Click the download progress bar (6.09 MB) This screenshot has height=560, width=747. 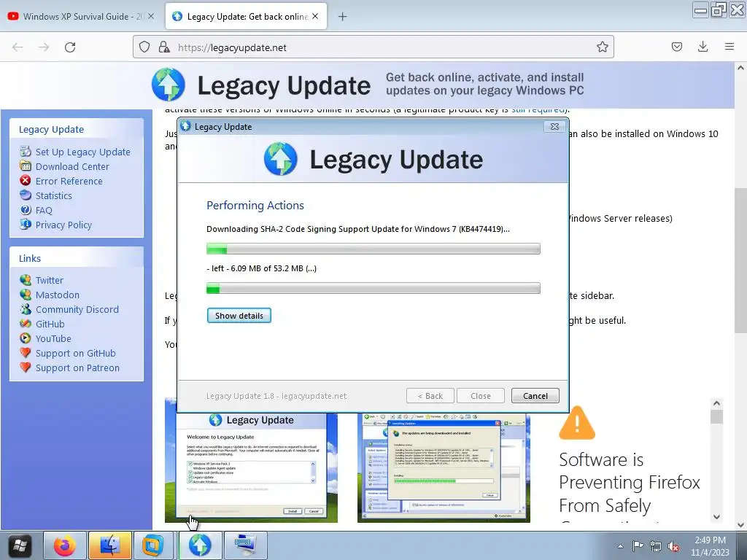click(373, 288)
